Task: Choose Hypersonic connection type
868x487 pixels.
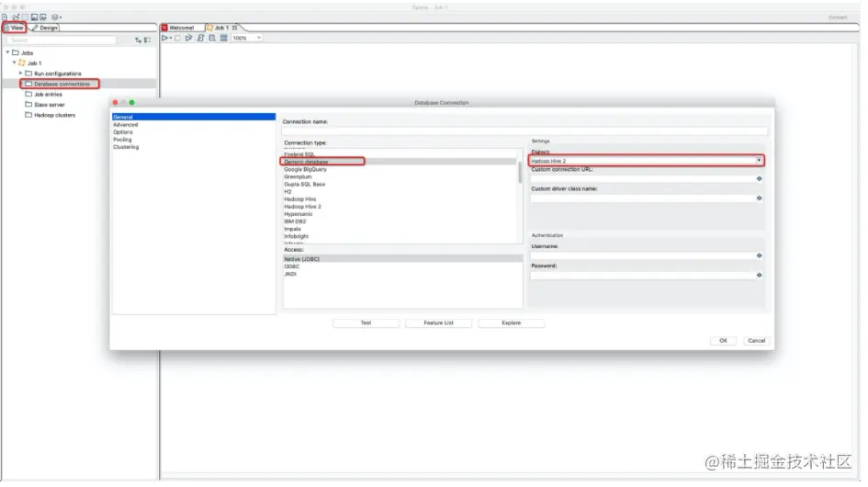Action: (x=299, y=214)
